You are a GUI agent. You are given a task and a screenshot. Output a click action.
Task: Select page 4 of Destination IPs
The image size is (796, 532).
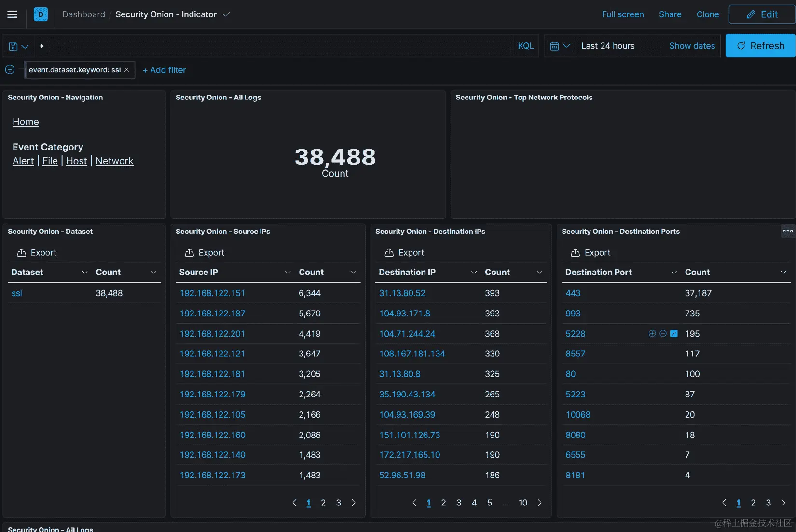tap(474, 503)
